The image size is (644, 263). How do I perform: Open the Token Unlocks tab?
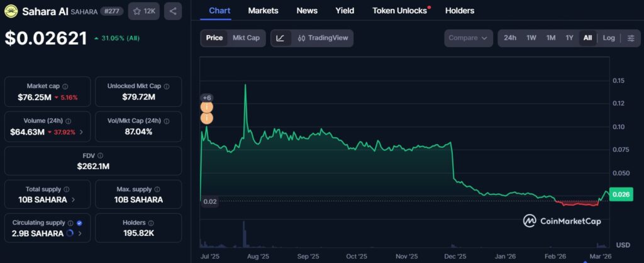click(x=399, y=11)
